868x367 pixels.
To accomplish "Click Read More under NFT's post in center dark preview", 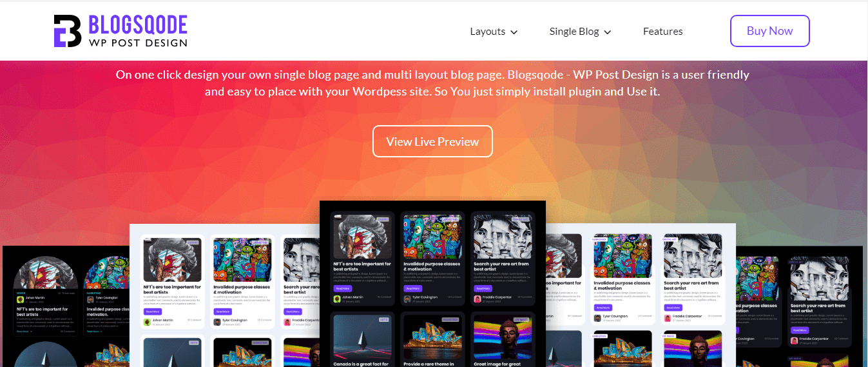I will pos(342,288).
